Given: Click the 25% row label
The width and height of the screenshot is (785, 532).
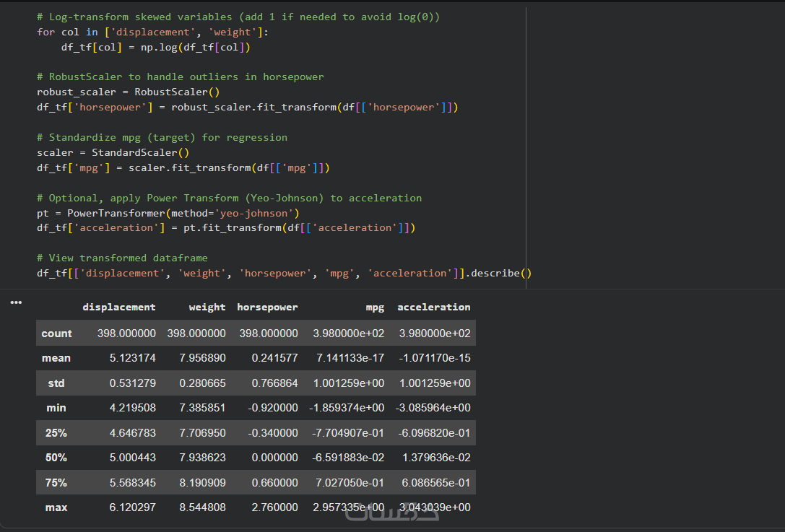Looking at the screenshot, I should coord(56,432).
